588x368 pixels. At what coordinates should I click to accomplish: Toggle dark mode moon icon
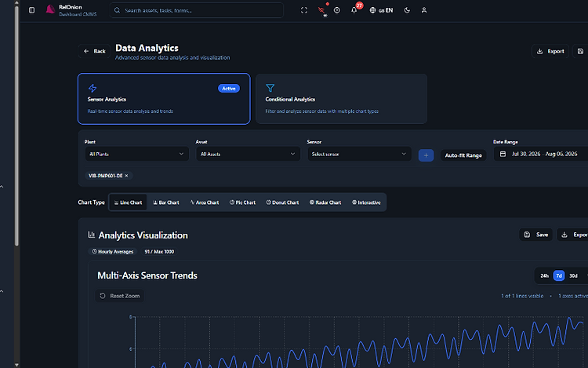407,10
